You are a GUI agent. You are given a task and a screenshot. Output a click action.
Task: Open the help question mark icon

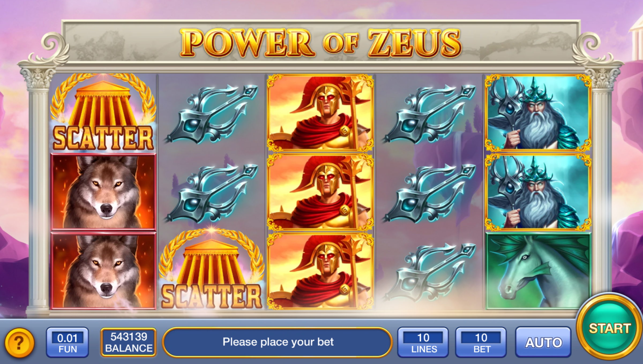[x=20, y=343]
